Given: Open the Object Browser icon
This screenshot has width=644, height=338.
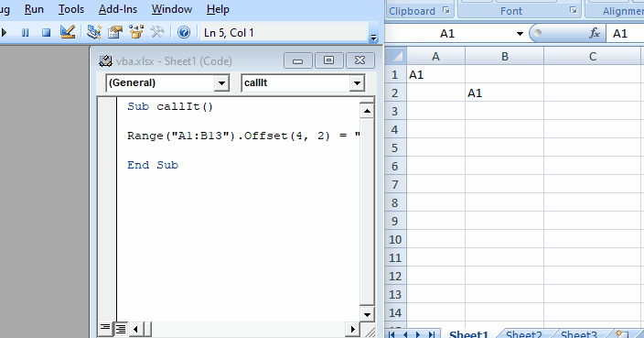Looking at the screenshot, I should (136, 32).
